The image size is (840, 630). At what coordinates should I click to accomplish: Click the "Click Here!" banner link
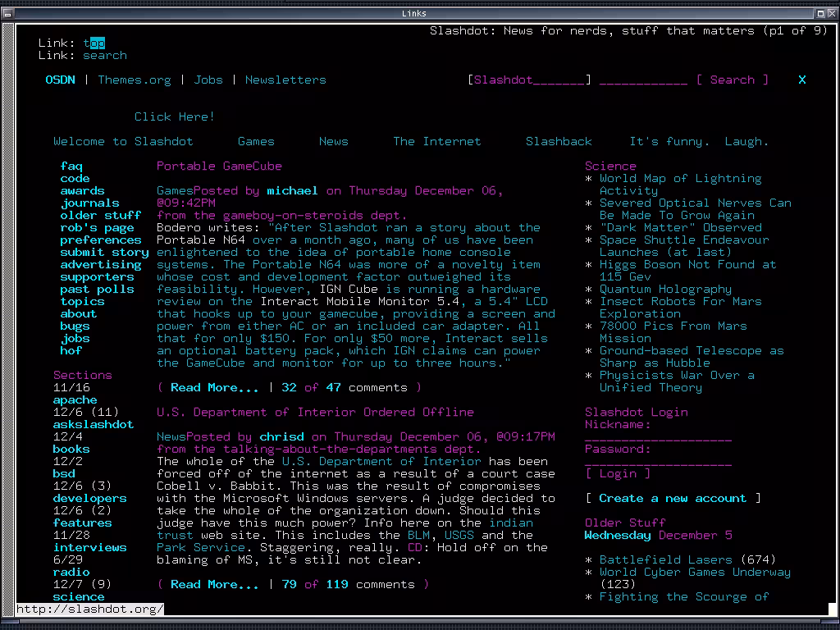175,116
